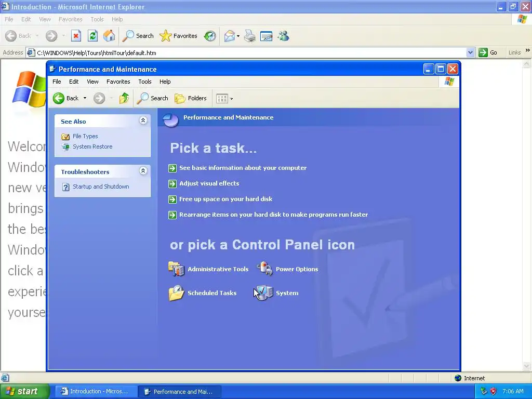Open the Tools menu in Internet Explorer

coord(97,19)
